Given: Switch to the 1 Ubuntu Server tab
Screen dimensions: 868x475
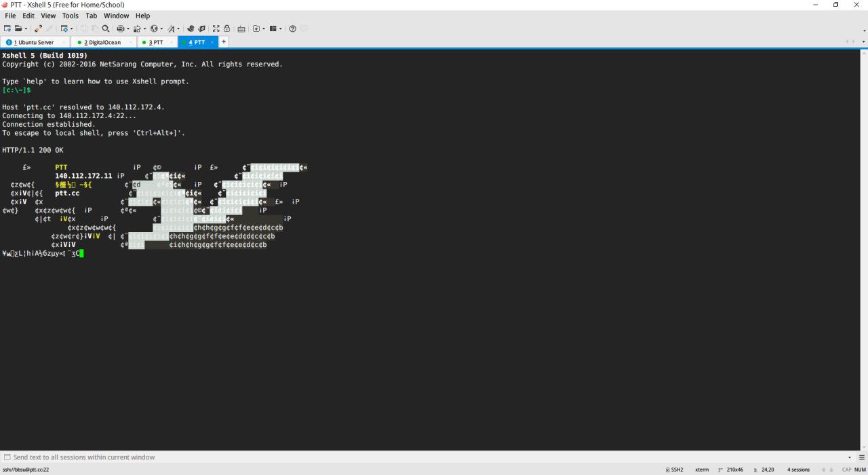Looking at the screenshot, I should [34, 42].
